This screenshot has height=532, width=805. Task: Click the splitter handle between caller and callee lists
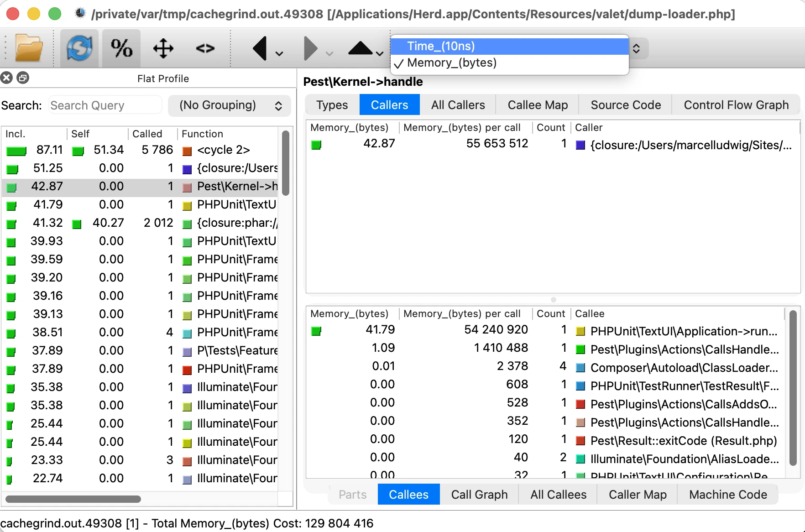pos(553,300)
